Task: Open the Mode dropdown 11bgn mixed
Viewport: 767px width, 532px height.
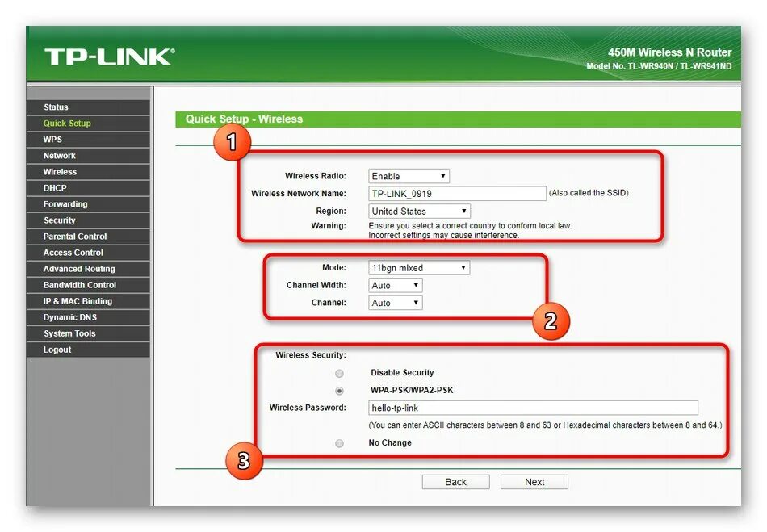Action: pos(419,268)
